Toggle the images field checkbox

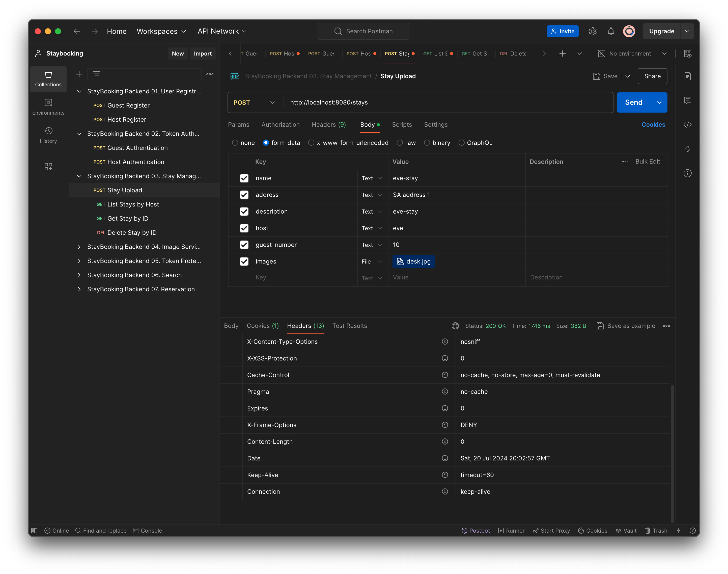(243, 261)
